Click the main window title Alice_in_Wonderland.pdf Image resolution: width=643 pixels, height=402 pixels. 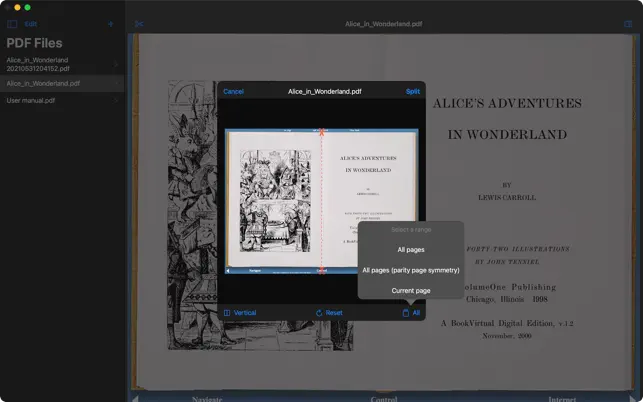point(383,24)
